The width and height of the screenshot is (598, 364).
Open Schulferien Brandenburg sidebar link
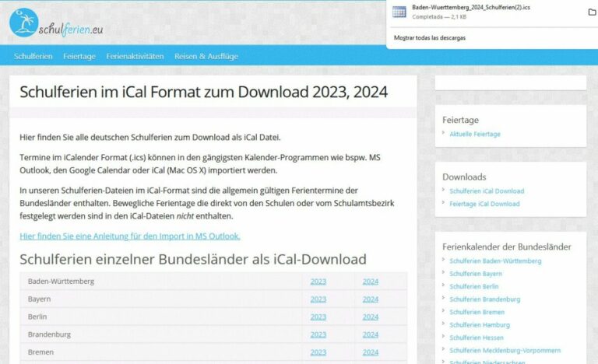[x=485, y=299]
